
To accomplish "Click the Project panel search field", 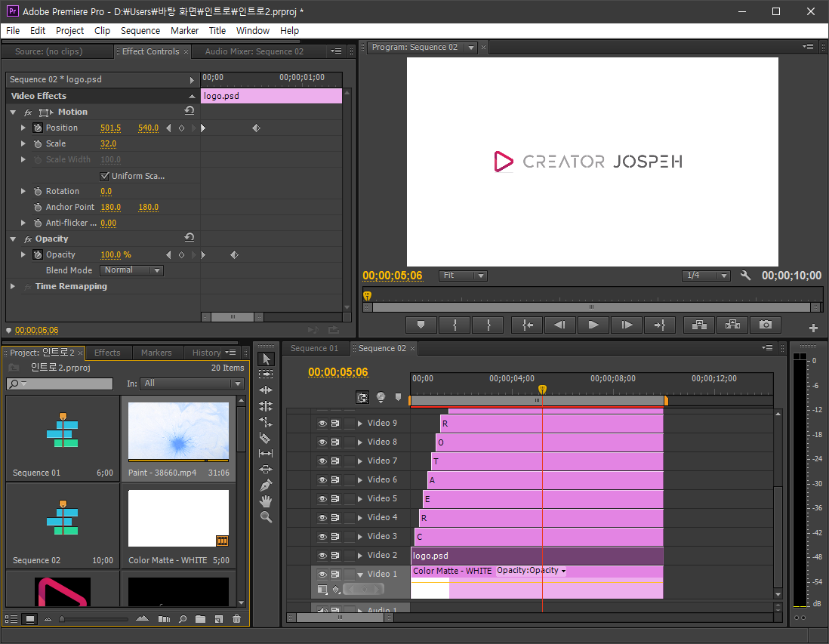I will (60, 384).
